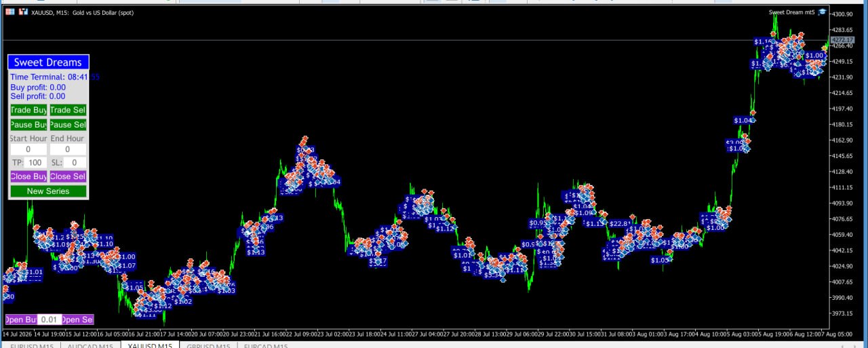Click the Open Sell button

pos(77,320)
